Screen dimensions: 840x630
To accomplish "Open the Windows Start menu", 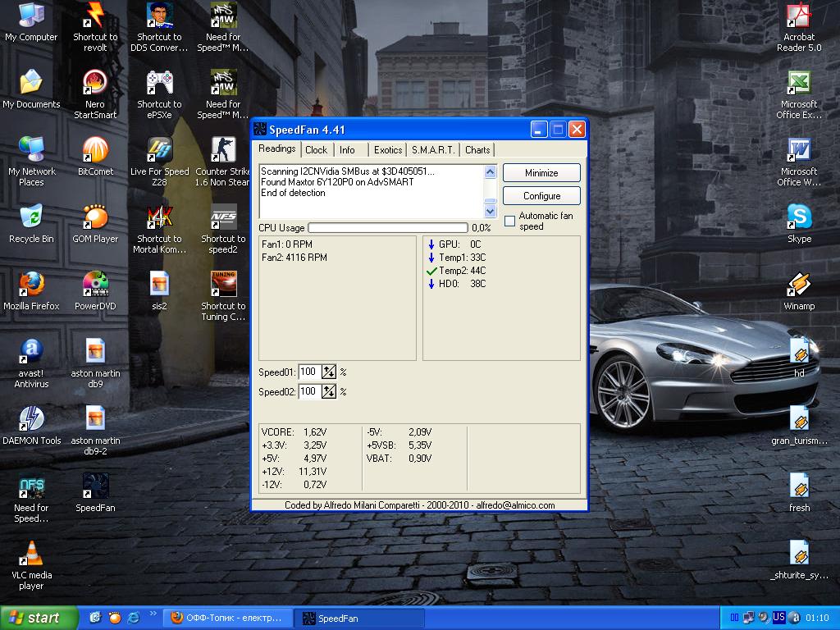I will tap(34, 618).
